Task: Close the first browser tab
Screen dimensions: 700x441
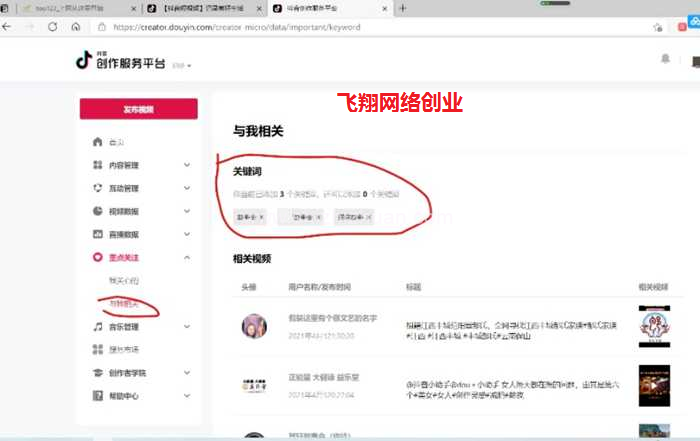Action: tap(133, 8)
